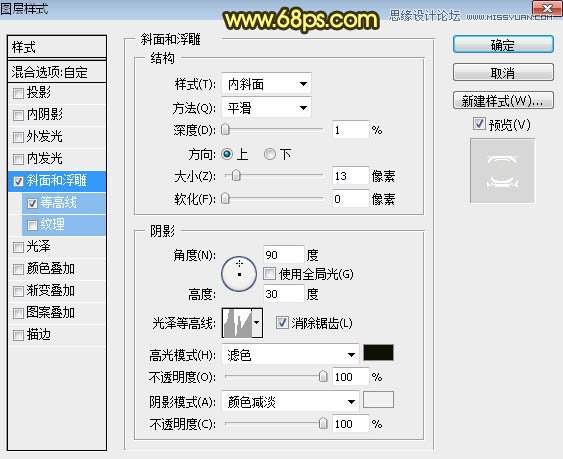Click the 软化 slider handle
This screenshot has height=459, width=563.
pos(225,198)
